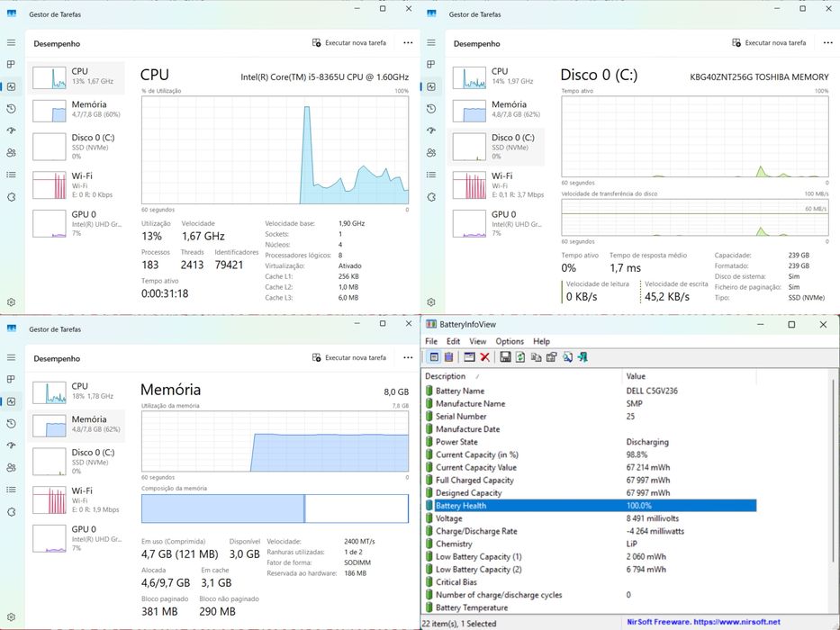Select CPU entry in Disco 0 window list
This screenshot has height=630, width=840.
tap(497, 76)
